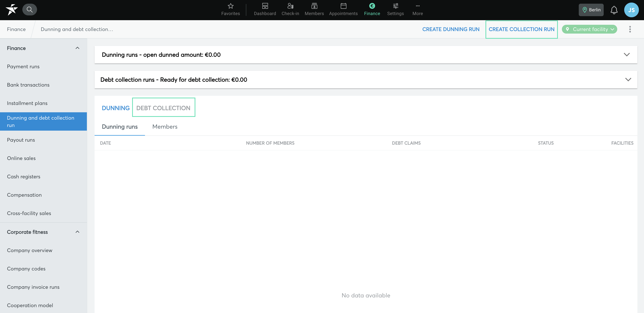Click Create Dunning Run
This screenshot has width=644, height=313.
tap(451, 29)
